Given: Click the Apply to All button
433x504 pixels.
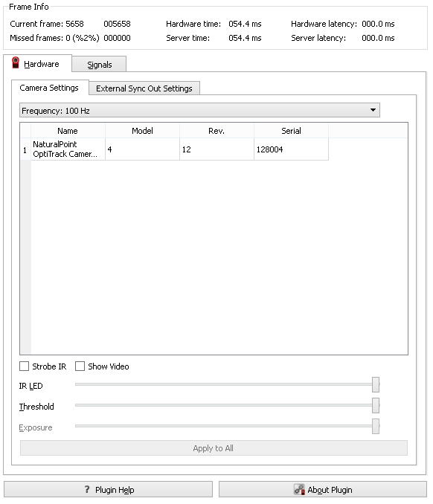Looking at the screenshot, I should (x=214, y=448).
